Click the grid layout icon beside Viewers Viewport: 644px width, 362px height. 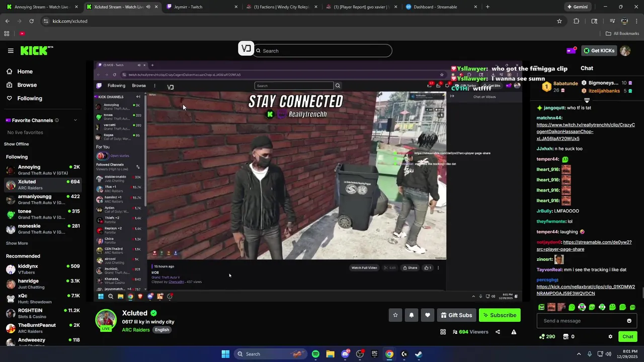pyautogui.click(x=443, y=332)
